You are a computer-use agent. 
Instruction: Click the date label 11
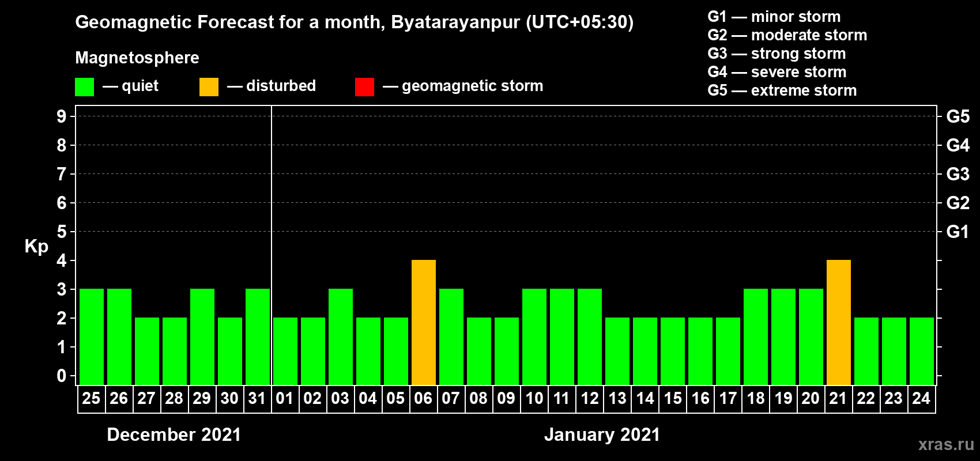[561, 399]
